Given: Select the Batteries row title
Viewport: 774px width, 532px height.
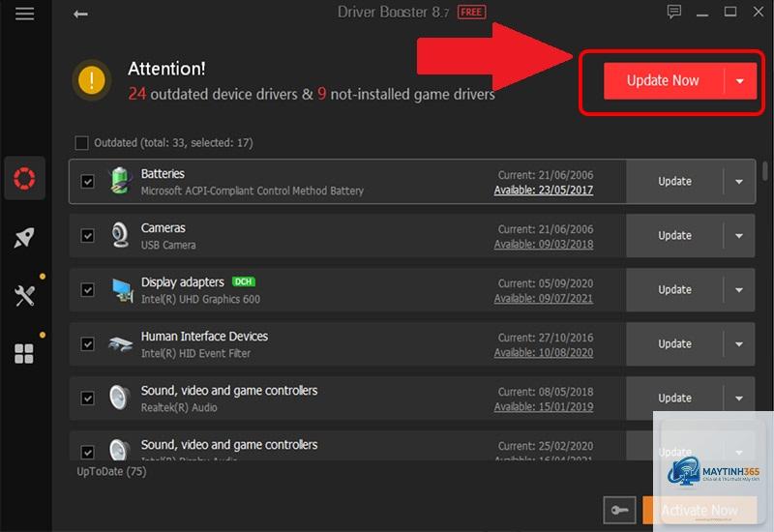Looking at the screenshot, I should (163, 174).
